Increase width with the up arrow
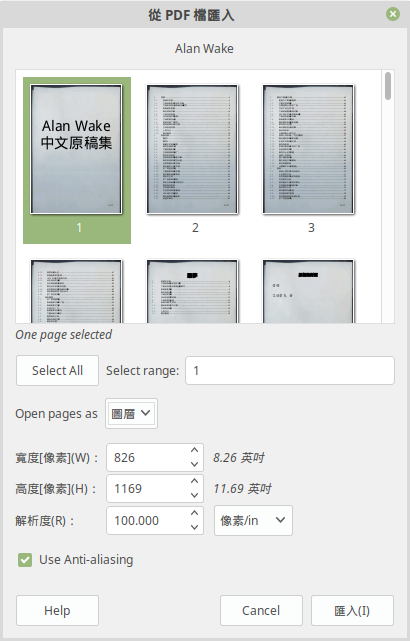The height and width of the screenshot is (641, 410). point(195,450)
